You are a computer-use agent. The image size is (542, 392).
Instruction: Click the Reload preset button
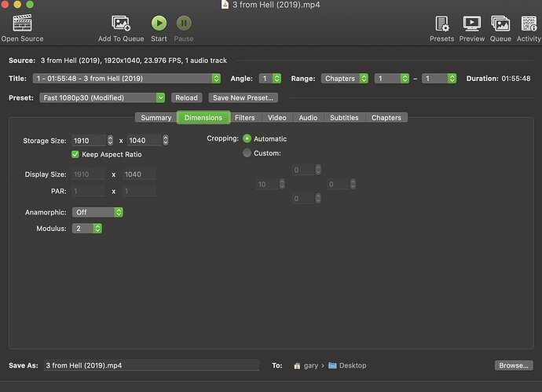coord(186,98)
